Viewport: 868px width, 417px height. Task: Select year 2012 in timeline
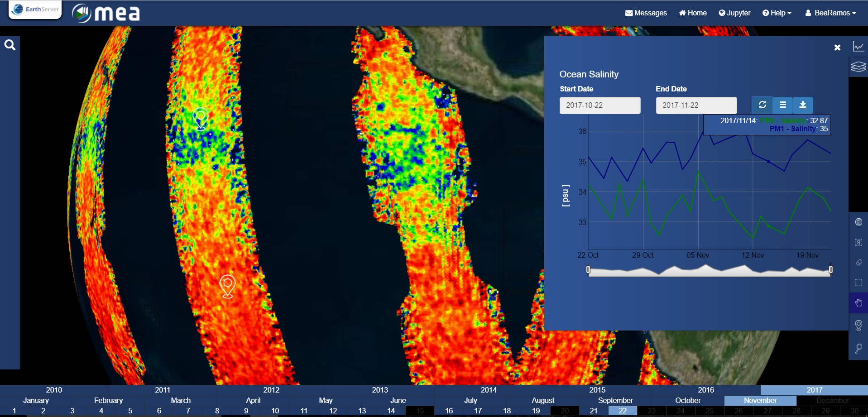click(271, 390)
